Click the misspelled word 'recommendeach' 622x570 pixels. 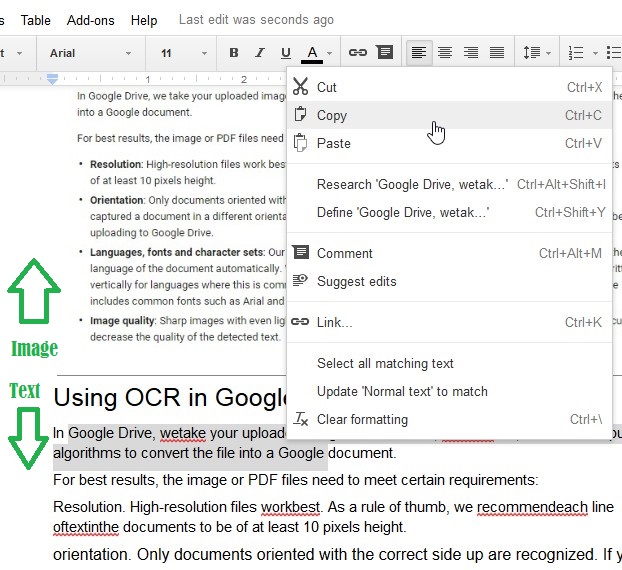pyautogui.click(x=532, y=507)
